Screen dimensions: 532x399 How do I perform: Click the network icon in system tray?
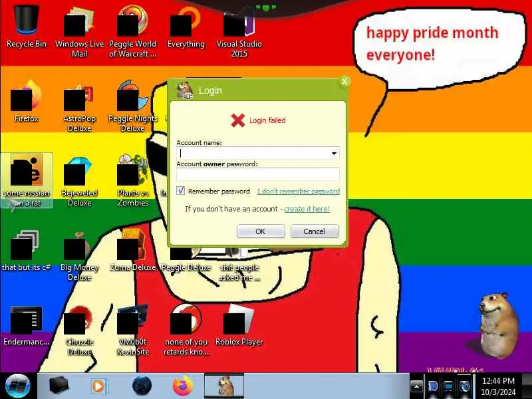[x=448, y=386]
